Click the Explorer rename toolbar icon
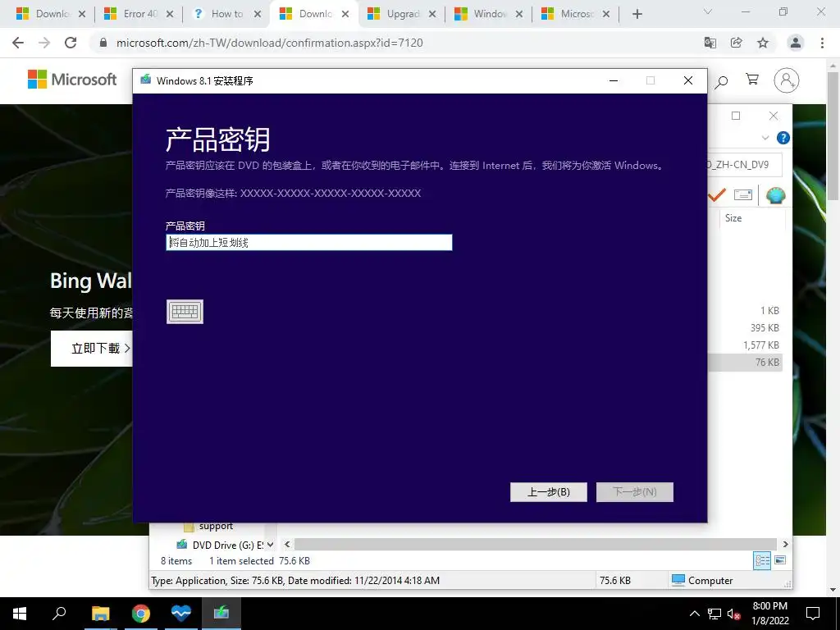 tap(743, 195)
